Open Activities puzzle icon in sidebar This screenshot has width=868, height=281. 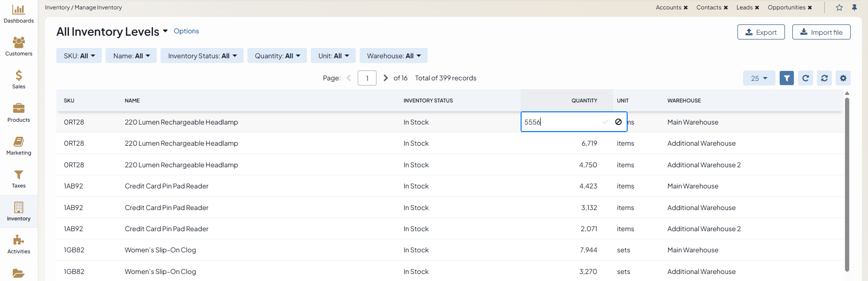[19, 244]
